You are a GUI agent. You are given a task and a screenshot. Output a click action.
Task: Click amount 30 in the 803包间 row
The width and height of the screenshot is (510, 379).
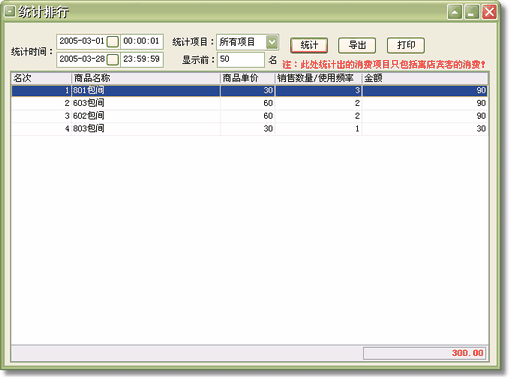(481, 129)
